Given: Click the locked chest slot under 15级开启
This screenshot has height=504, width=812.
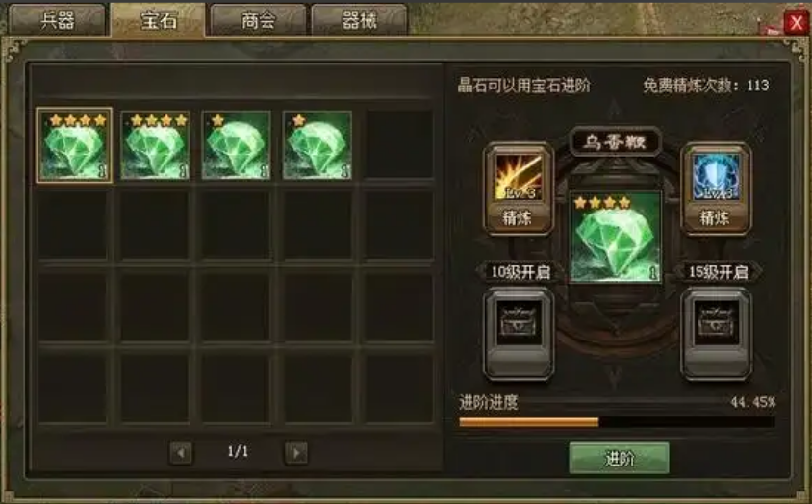Looking at the screenshot, I should 716,333.
